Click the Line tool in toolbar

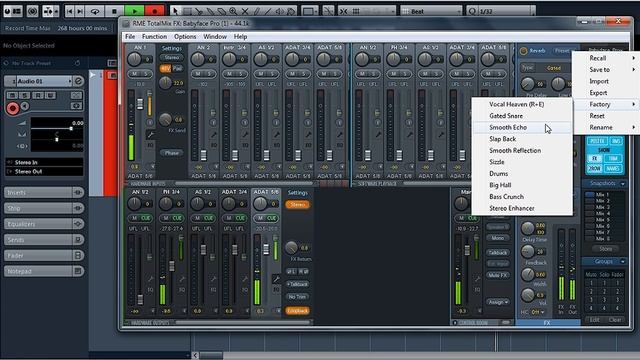[x=268, y=11]
